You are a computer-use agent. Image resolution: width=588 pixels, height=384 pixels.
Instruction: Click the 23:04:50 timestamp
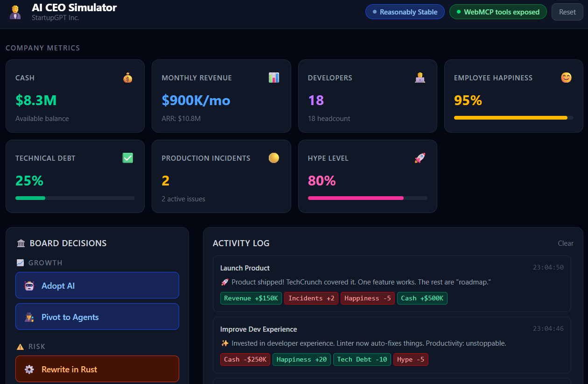(548, 268)
